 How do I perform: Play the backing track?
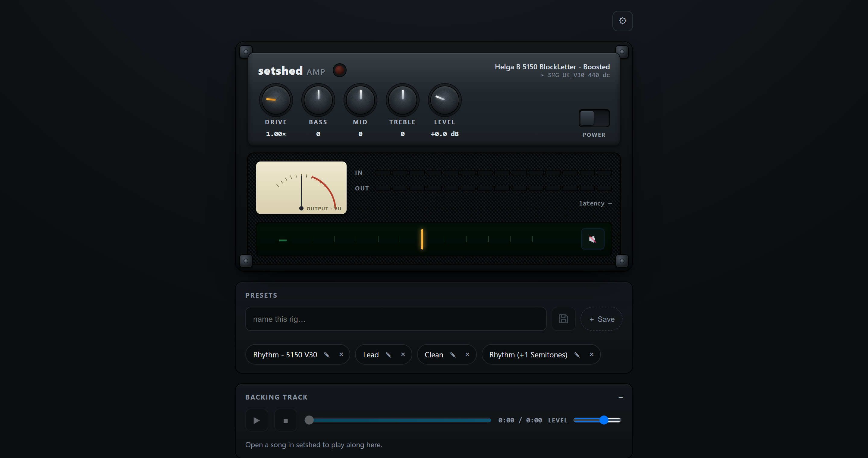click(x=256, y=420)
